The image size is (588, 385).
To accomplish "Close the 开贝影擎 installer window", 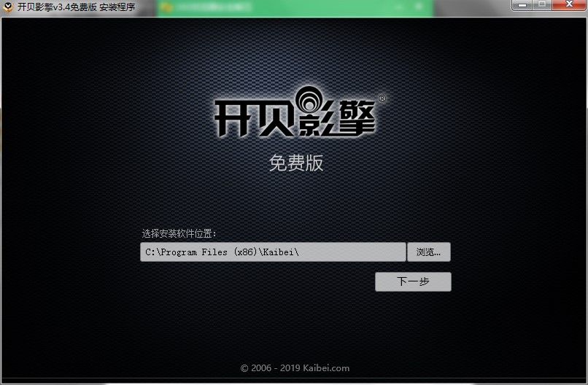I will 568,5.
